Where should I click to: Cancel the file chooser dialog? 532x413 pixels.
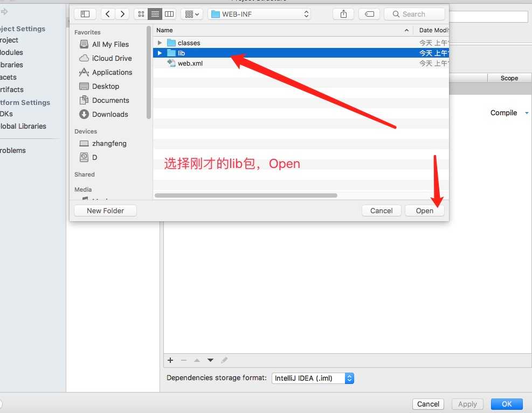pos(382,211)
